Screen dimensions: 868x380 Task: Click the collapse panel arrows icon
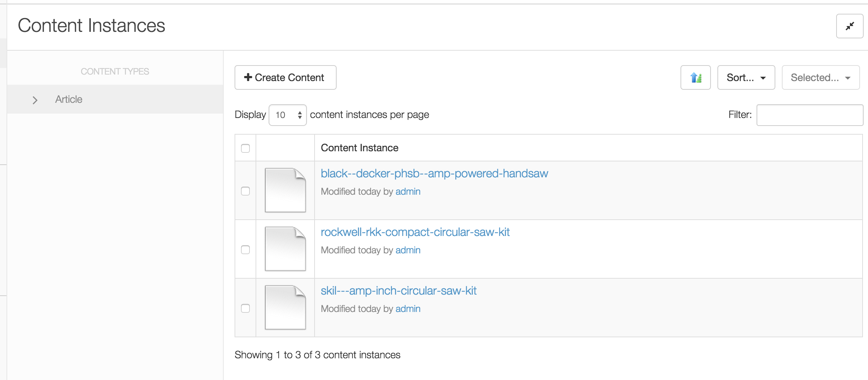(850, 26)
